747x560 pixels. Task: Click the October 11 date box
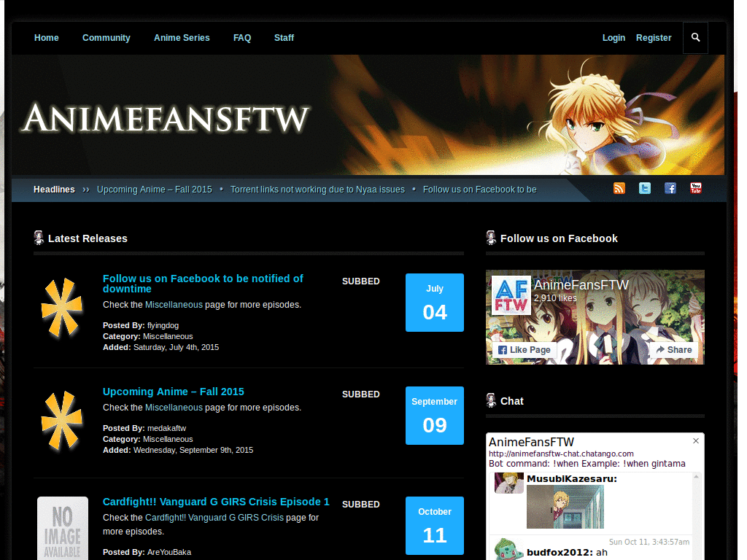(435, 526)
